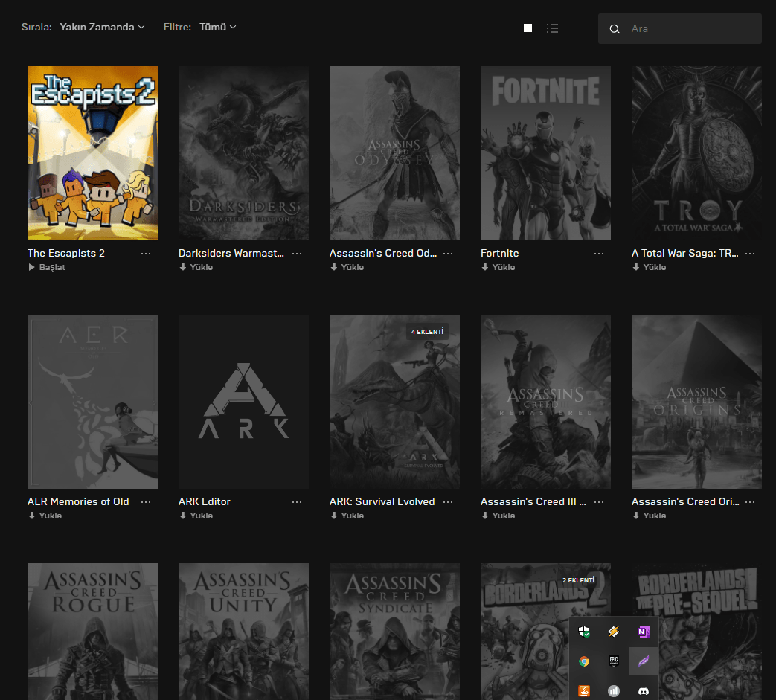776x700 pixels.
Task: Open the Filtre Tümü dropdown
Action: 218,28
